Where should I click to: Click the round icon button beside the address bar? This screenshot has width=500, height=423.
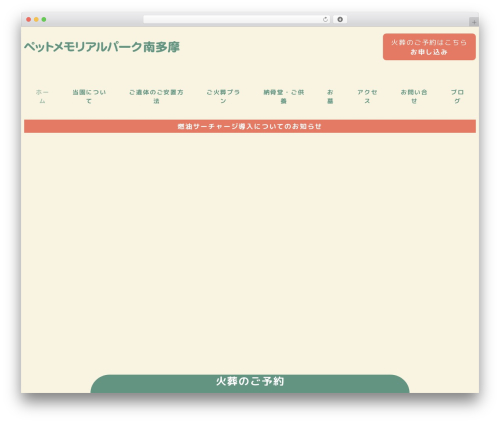(340, 19)
